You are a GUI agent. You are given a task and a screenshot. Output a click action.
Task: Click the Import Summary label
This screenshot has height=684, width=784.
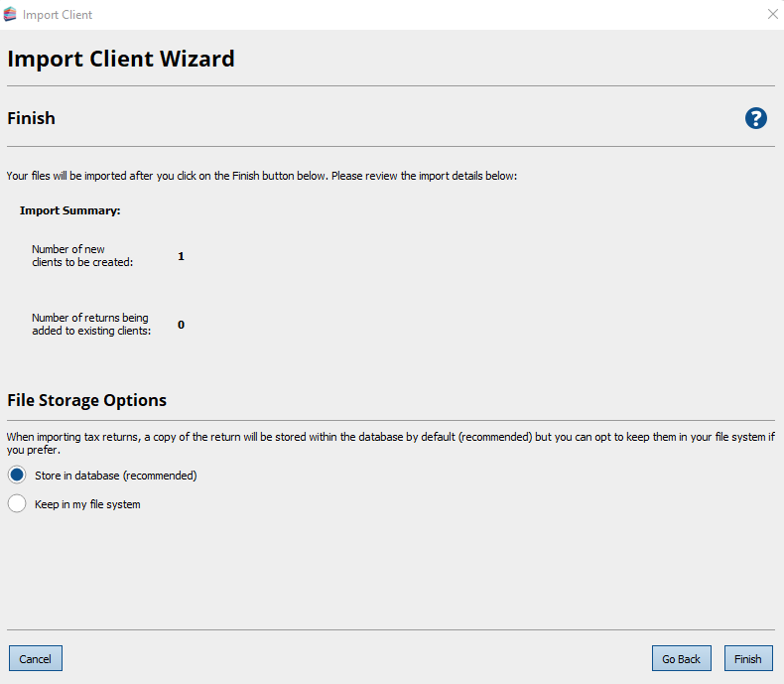click(69, 210)
